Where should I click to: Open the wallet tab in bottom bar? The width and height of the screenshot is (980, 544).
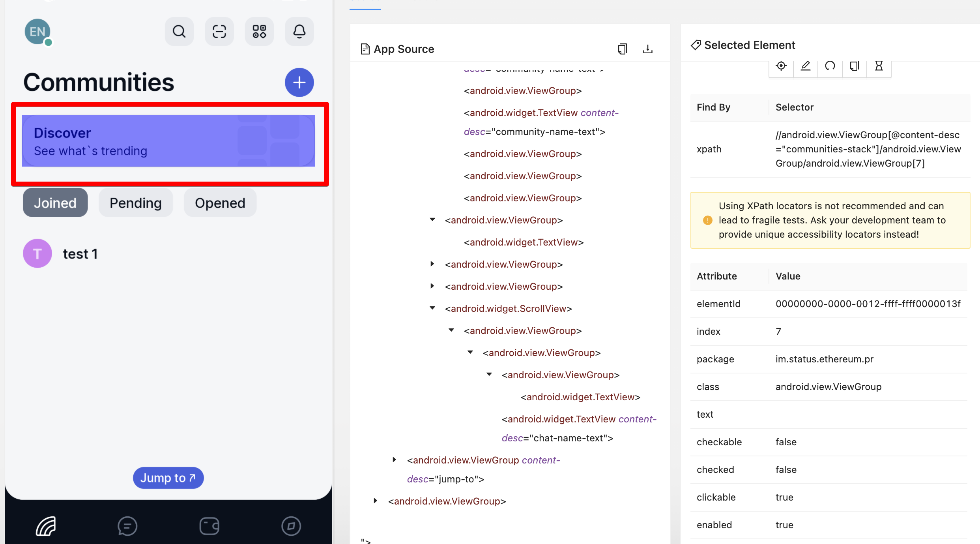coord(209,526)
